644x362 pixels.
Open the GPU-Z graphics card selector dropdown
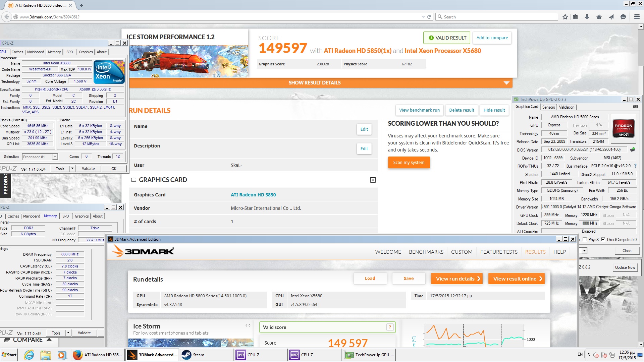click(584, 251)
